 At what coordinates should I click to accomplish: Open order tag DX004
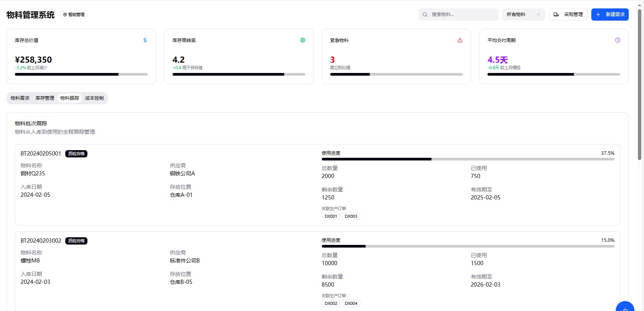tap(351, 303)
